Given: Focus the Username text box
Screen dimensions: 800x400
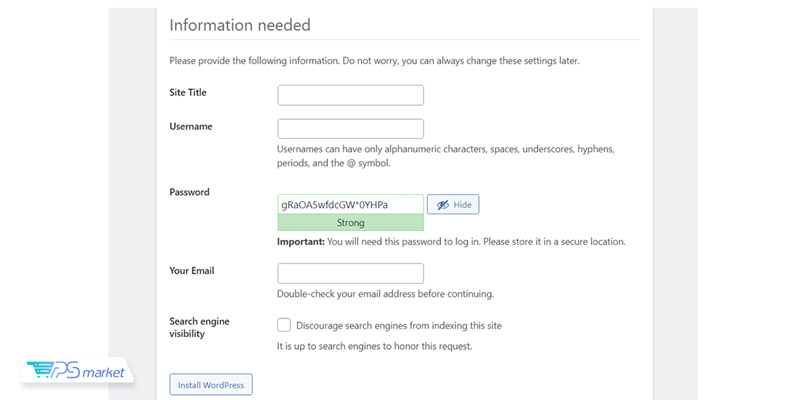Looking at the screenshot, I should tap(351, 129).
